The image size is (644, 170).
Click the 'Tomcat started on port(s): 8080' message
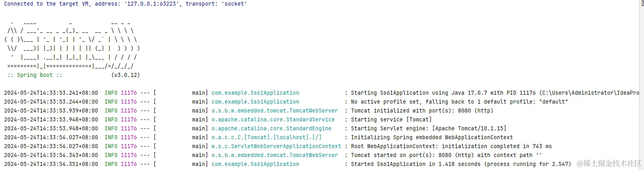[x=446, y=155]
